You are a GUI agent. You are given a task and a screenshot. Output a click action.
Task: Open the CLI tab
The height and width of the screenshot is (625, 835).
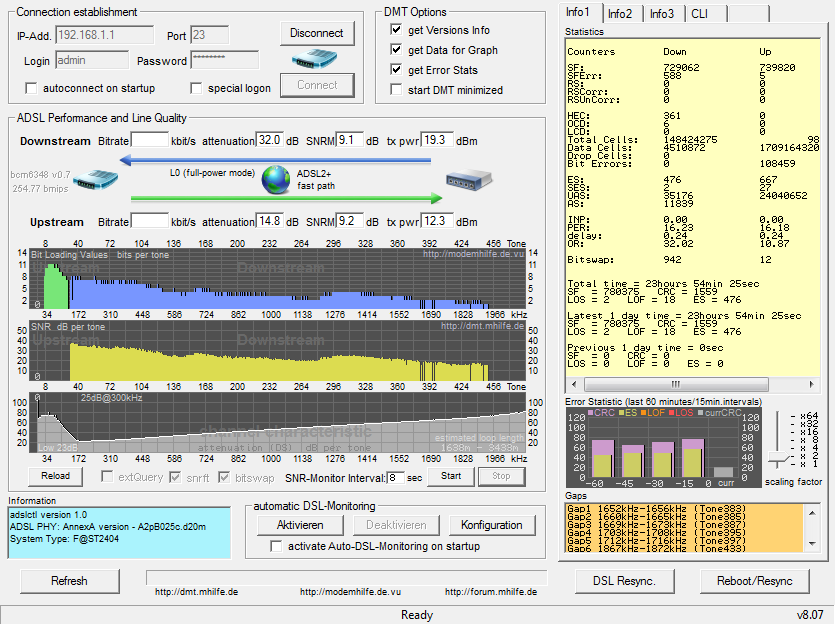click(698, 14)
